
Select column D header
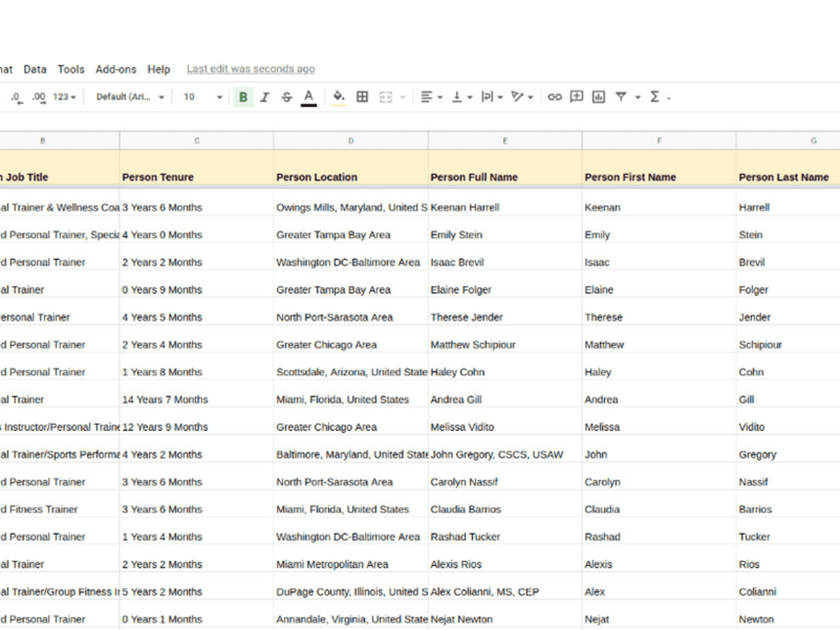click(x=351, y=141)
